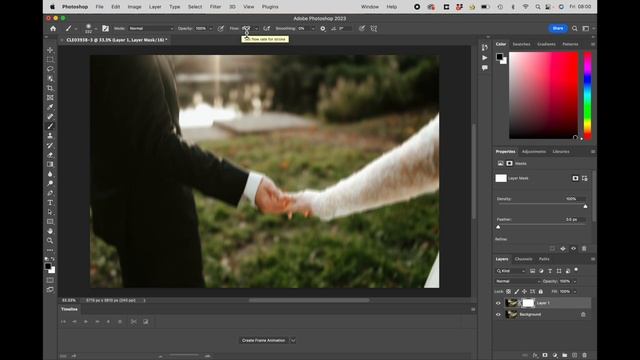Hide Layer 1 with its eye icon
The image size is (640, 360).
(x=498, y=303)
